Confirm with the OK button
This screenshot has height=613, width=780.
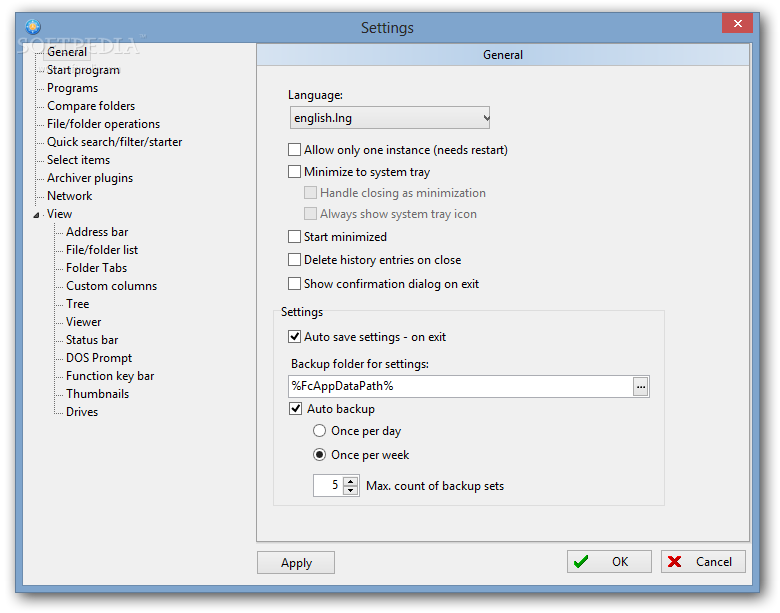(609, 562)
